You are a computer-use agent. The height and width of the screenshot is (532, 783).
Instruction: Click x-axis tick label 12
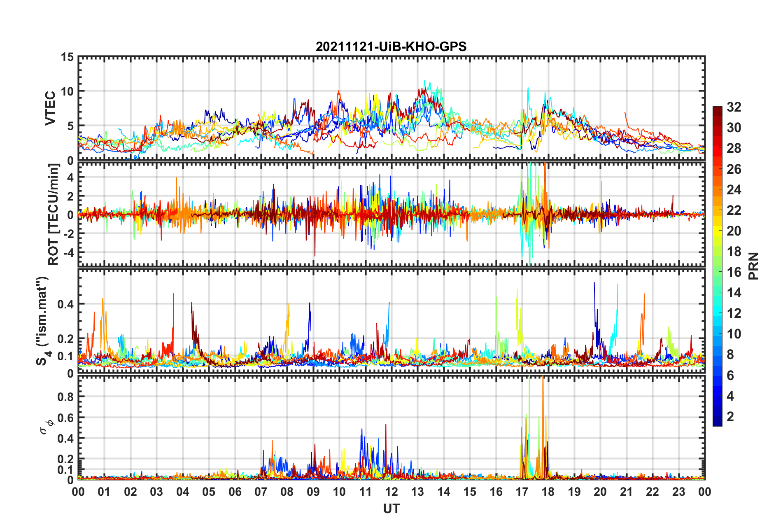[x=391, y=492]
